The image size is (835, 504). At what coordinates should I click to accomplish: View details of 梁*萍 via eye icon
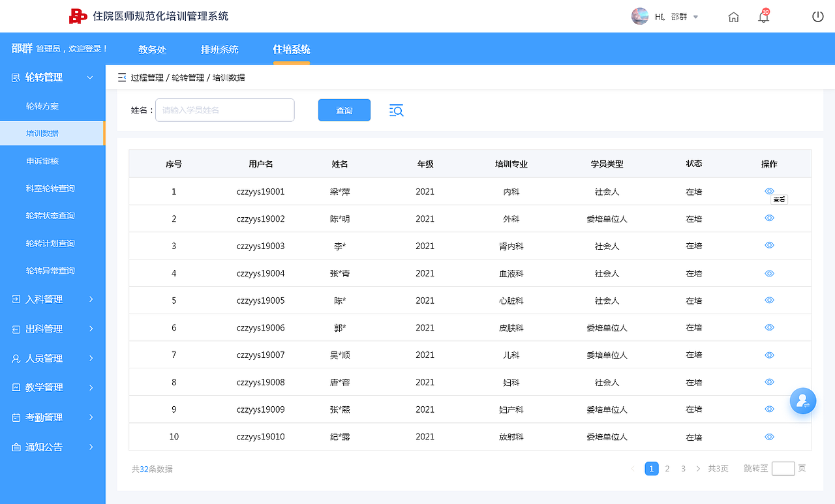pyautogui.click(x=769, y=190)
